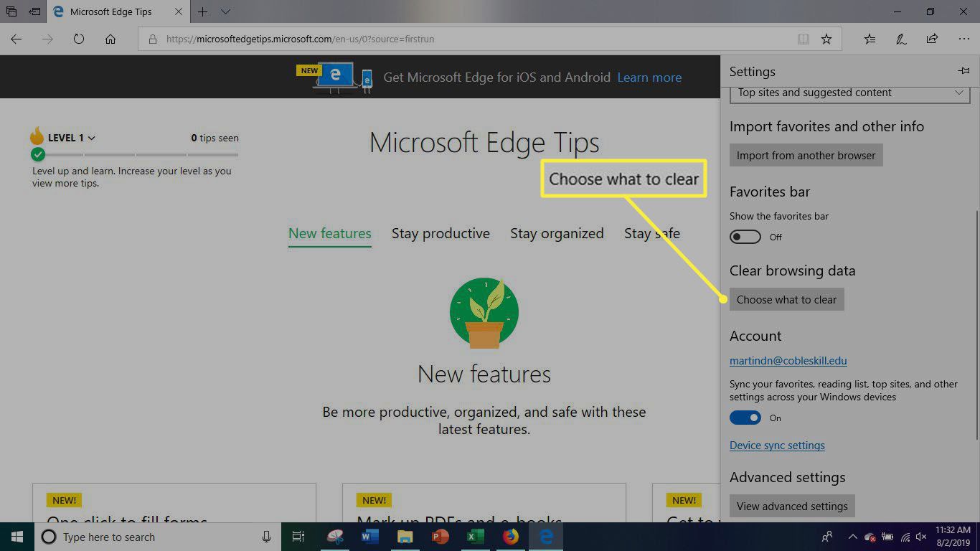Viewport: 980px width, 551px height.
Task: Open the Favorites hub icon
Action: point(870,39)
